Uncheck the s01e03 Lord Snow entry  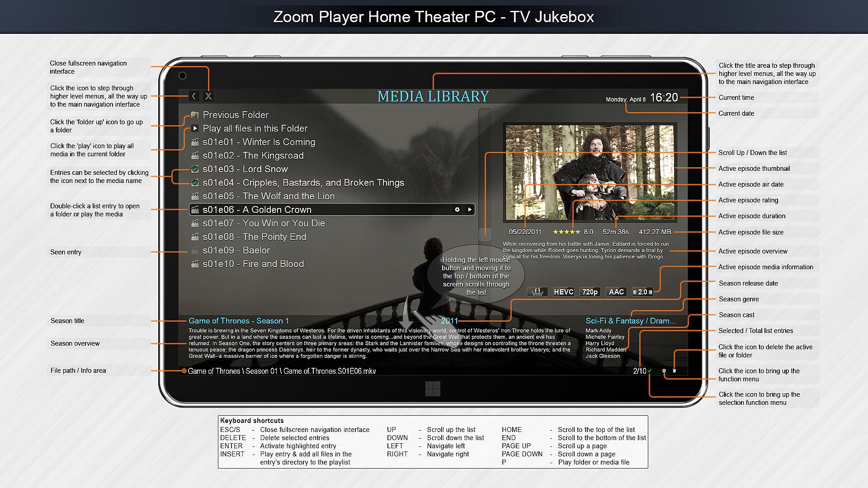pos(195,169)
